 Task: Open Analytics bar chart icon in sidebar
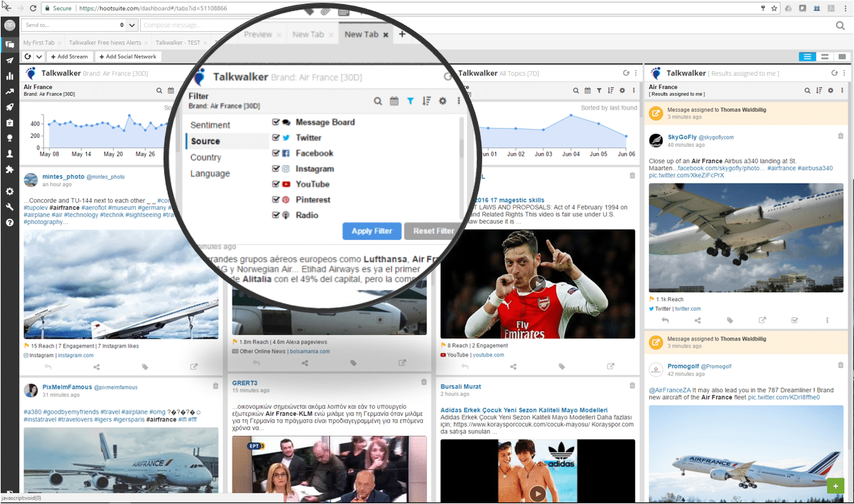click(10, 76)
